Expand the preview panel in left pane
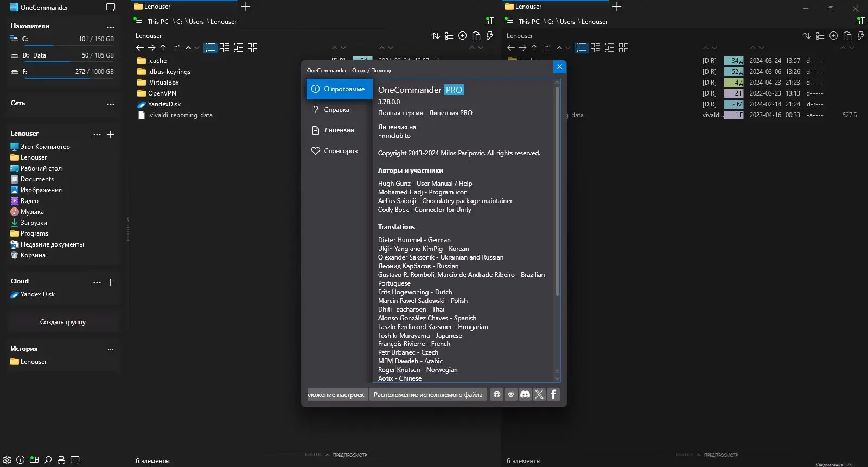868x467 pixels. (x=346, y=455)
